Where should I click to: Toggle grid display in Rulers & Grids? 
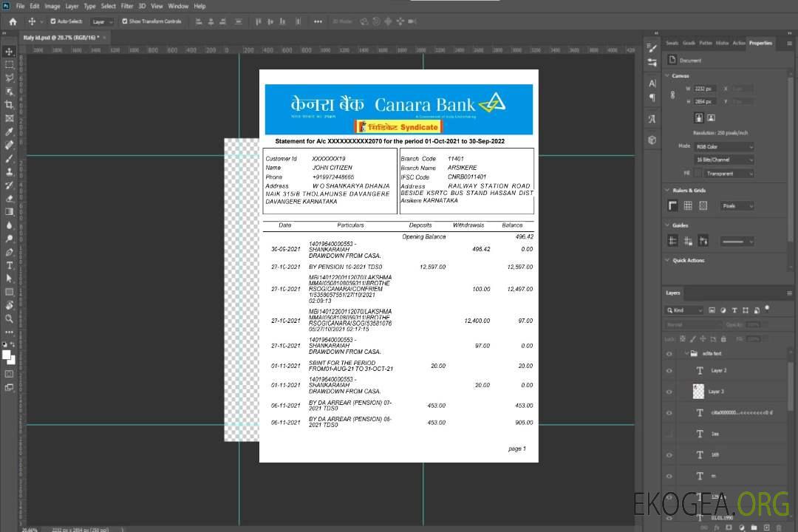coord(688,205)
